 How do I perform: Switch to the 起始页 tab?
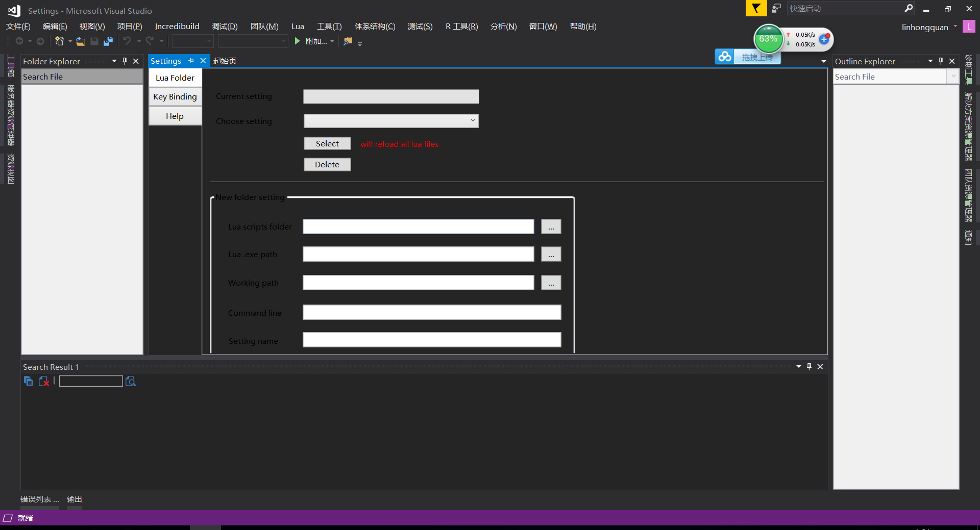pos(225,61)
